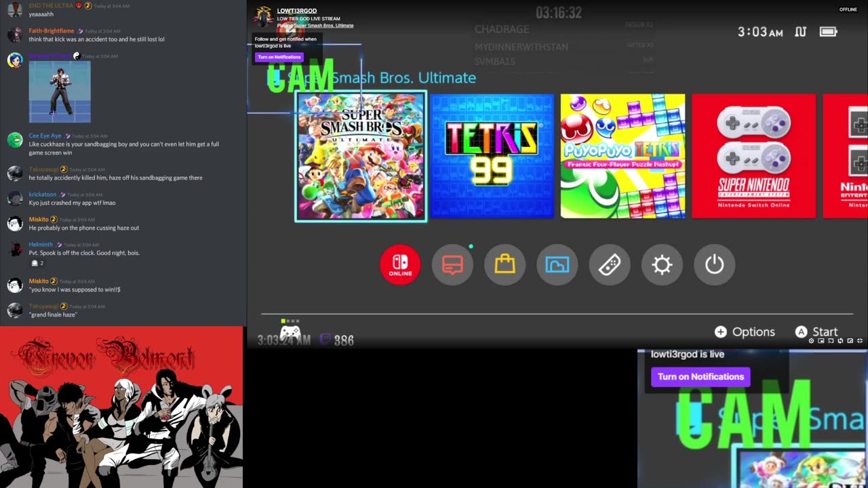Open the Helminth username in Discord
Screen dimensions: 868x488
(41, 245)
